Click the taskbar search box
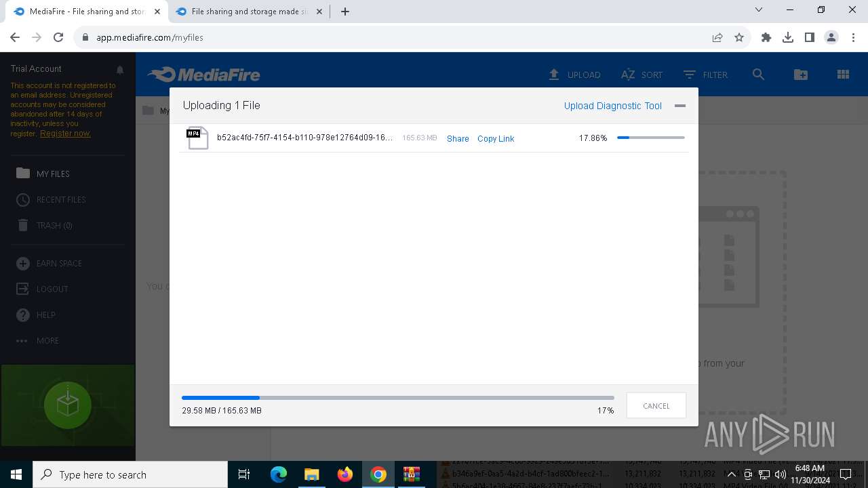This screenshot has height=488, width=868. coord(130,474)
